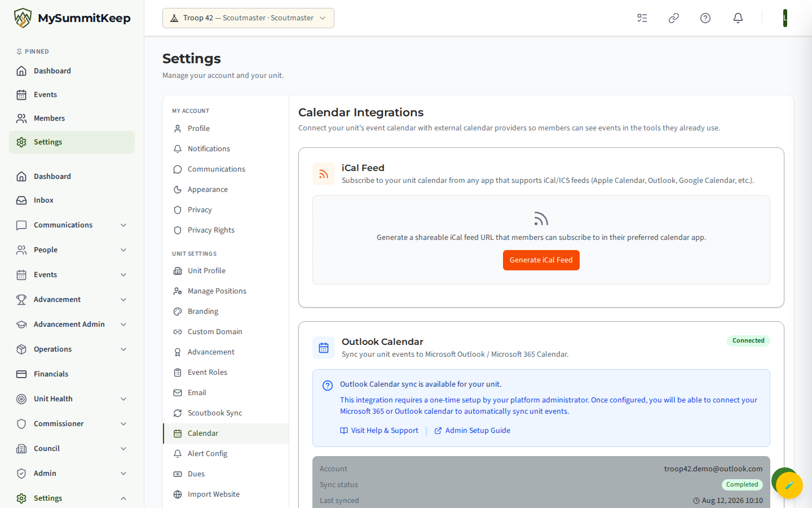
Task: Collapse the bottom Settings section
Action: coord(72,498)
